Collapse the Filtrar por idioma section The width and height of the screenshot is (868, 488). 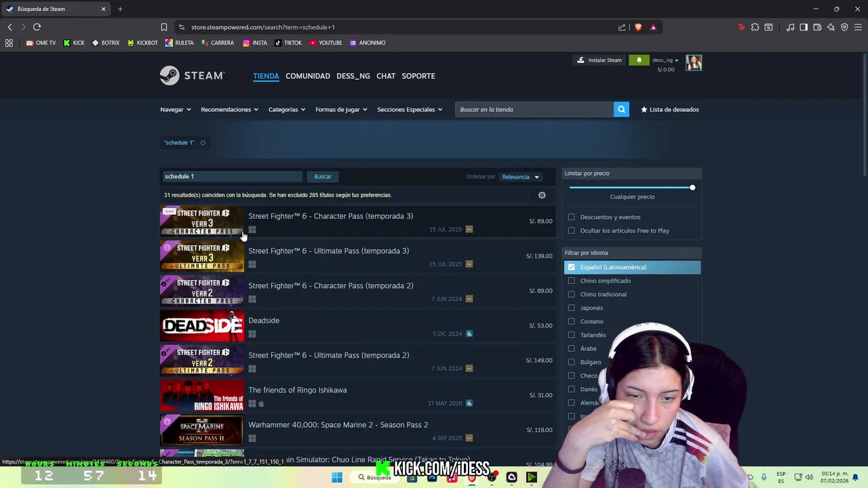tap(632, 253)
